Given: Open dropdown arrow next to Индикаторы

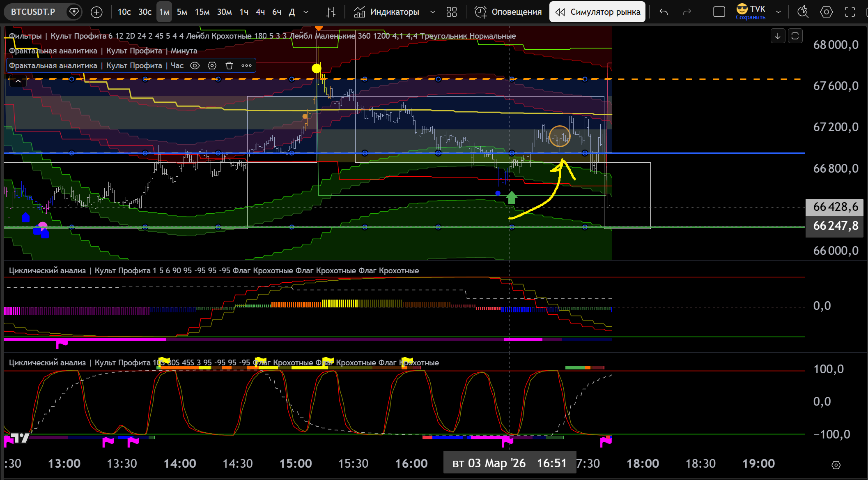Looking at the screenshot, I should pos(432,12).
